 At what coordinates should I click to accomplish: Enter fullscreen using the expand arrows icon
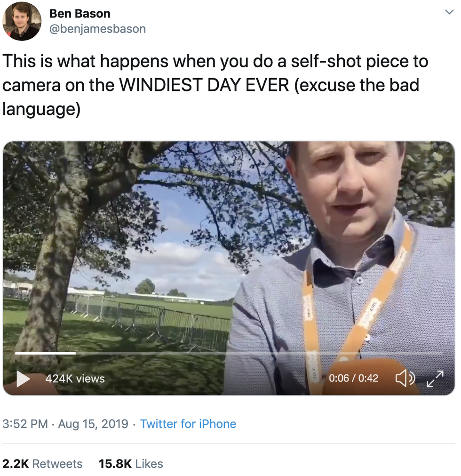[435, 379]
